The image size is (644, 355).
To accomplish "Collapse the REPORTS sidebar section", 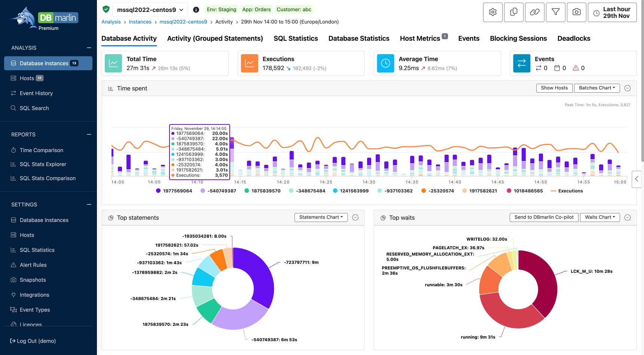I will click(89, 135).
